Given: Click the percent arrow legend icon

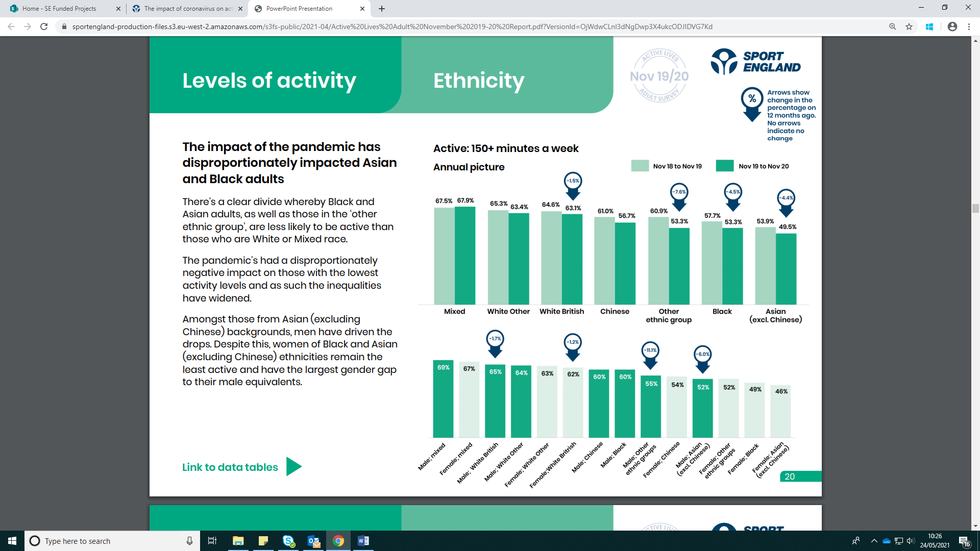Looking at the screenshot, I should click(752, 105).
